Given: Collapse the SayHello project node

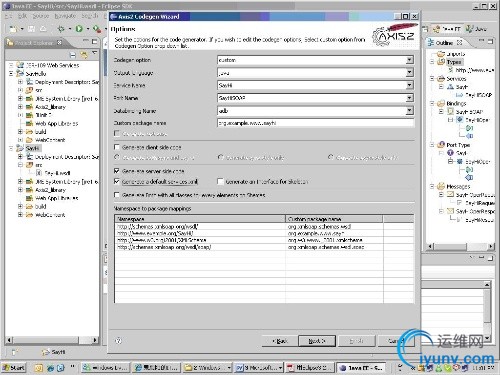Looking at the screenshot, I should tap(11, 73).
